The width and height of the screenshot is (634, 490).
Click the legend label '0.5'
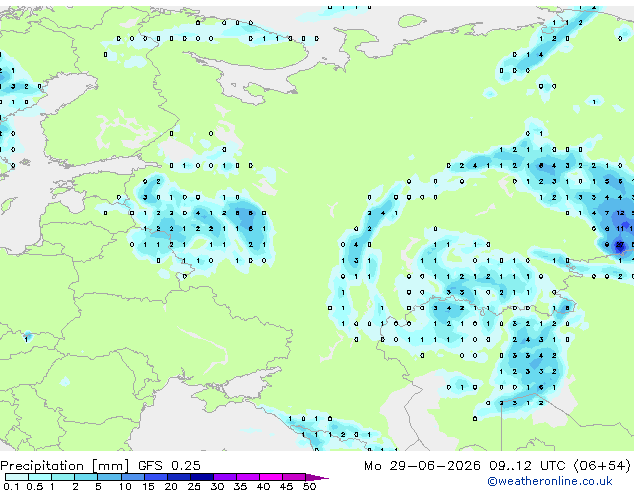point(34,486)
